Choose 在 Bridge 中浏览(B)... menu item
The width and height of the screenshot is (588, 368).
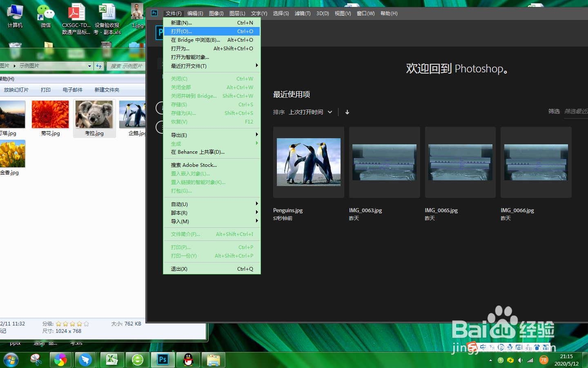pos(212,40)
